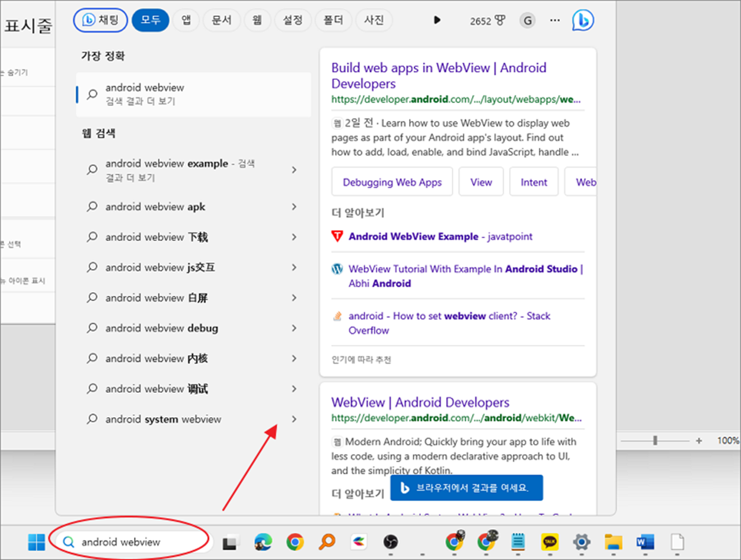
Task: Expand android system webview suggestion arrow
Action: 294,419
